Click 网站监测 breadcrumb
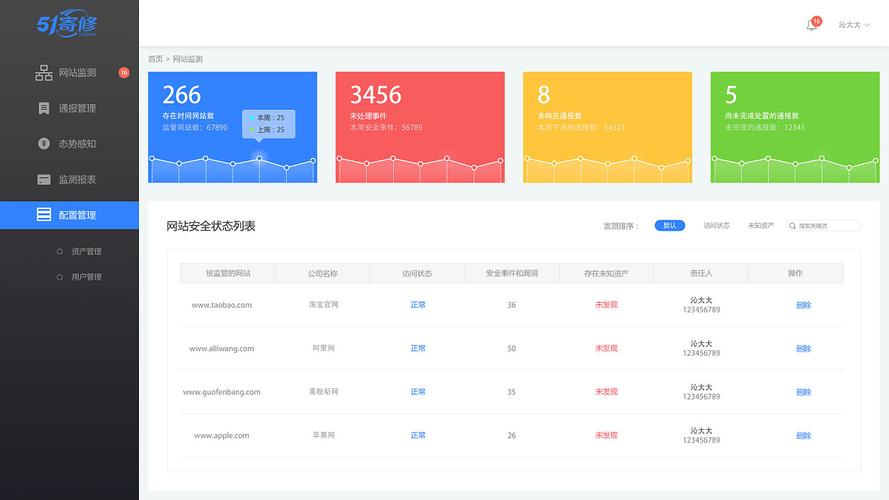Image resolution: width=889 pixels, height=500 pixels. [188, 59]
